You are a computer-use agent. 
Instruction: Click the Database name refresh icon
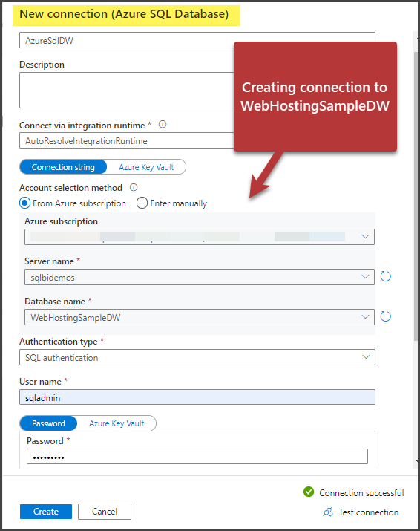tap(385, 316)
